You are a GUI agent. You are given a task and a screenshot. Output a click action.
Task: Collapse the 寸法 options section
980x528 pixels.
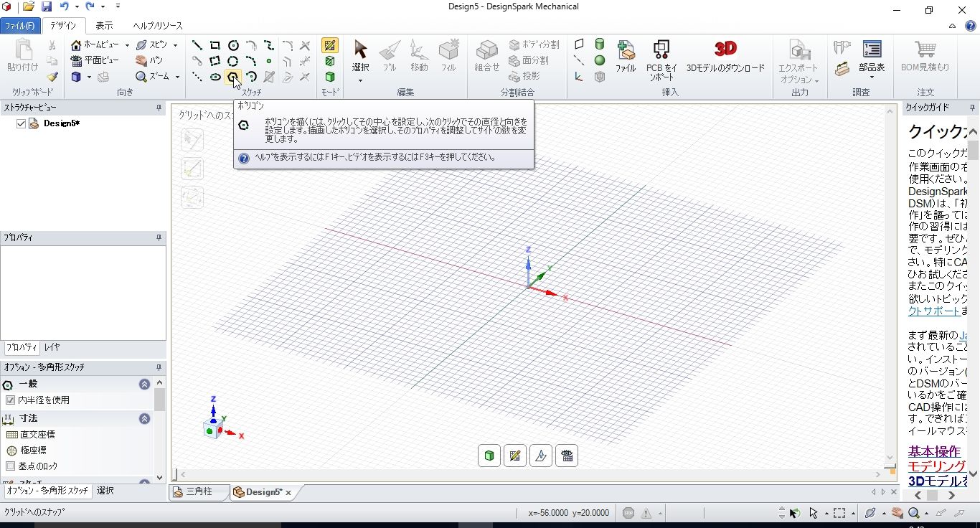click(144, 418)
